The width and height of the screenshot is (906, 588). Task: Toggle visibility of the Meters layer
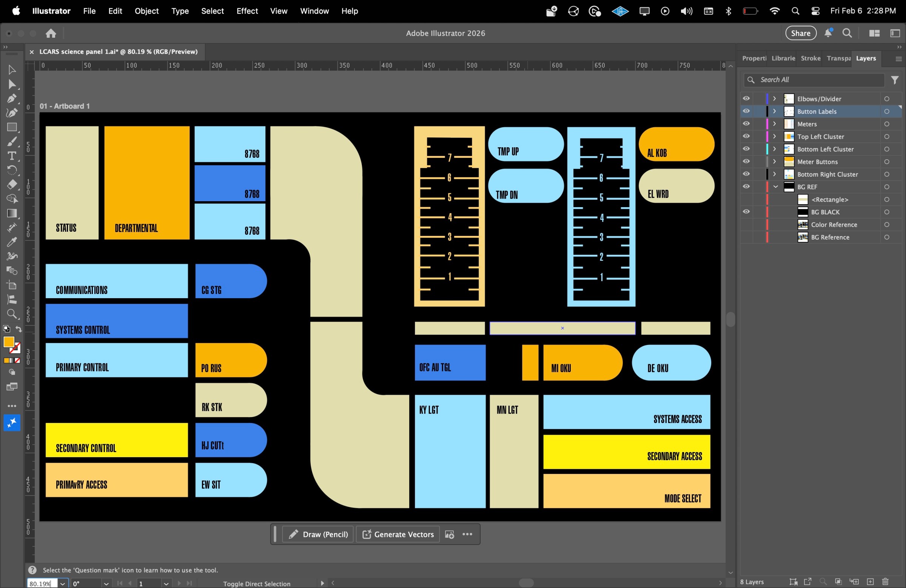tap(746, 124)
